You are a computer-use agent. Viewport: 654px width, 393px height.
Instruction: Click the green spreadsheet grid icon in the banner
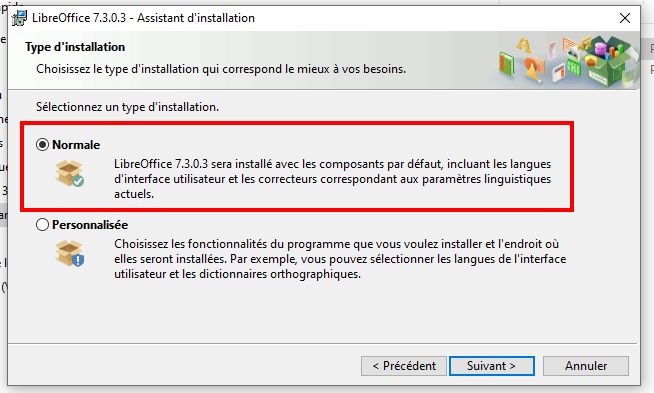tap(574, 66)
